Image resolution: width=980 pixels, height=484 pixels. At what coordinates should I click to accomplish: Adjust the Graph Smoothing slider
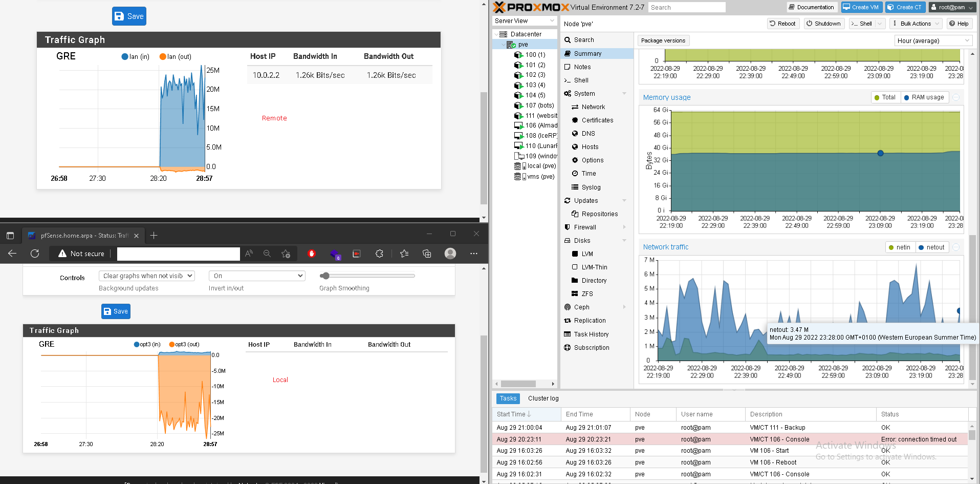tap(367, 276)
